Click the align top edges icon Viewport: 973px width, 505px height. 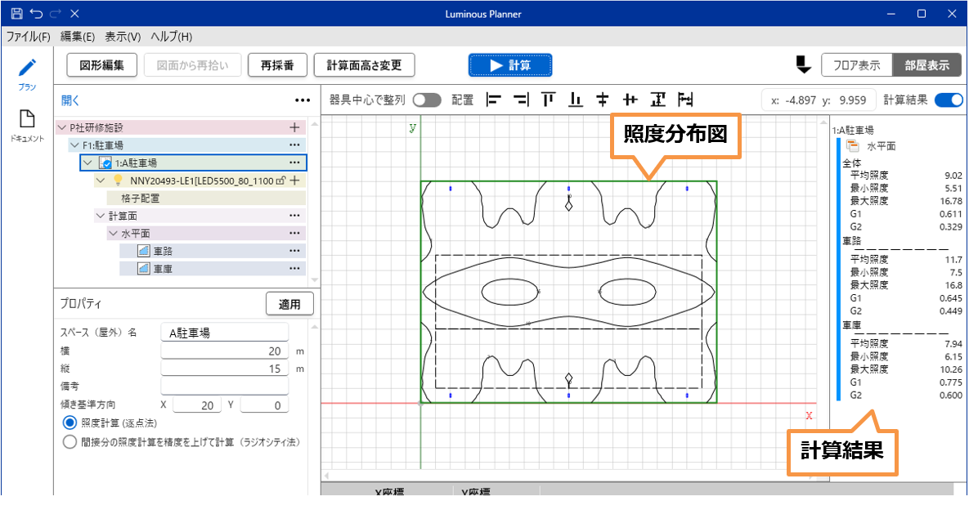tap(548, 100)
